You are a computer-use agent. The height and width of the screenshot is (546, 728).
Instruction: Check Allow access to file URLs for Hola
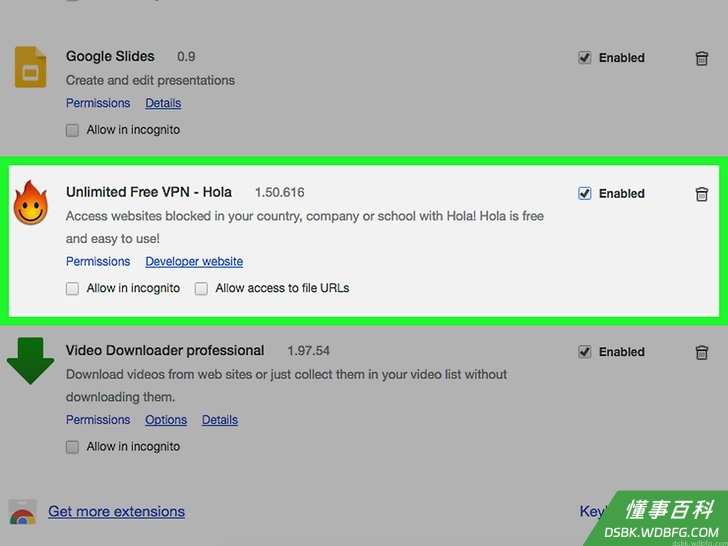pos(201,289)
